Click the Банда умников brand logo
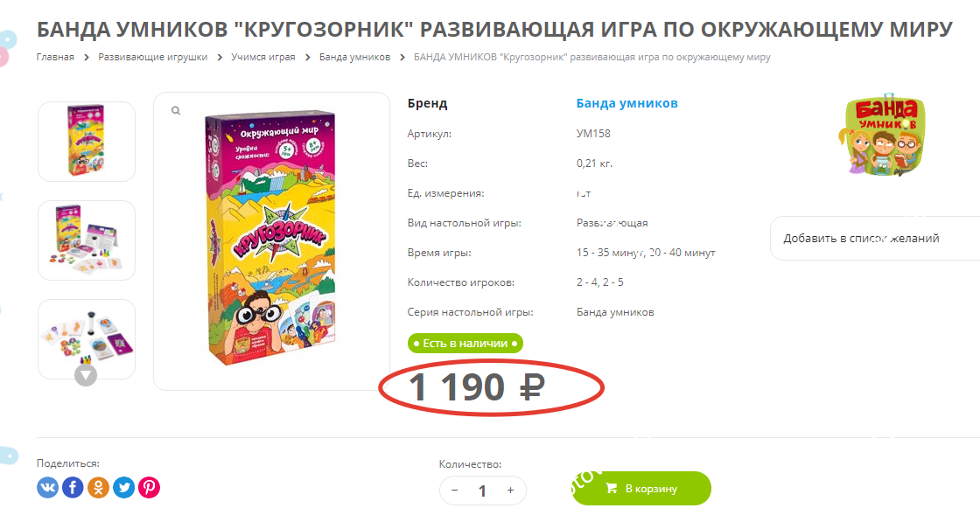The image size is (980, 515). [x=883, y=136]
